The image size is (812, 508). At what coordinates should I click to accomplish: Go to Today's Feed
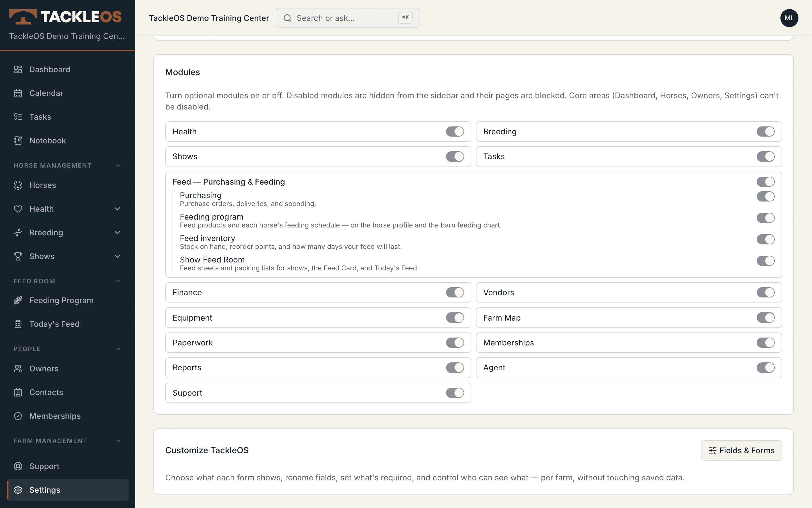(x=67, y=324)
